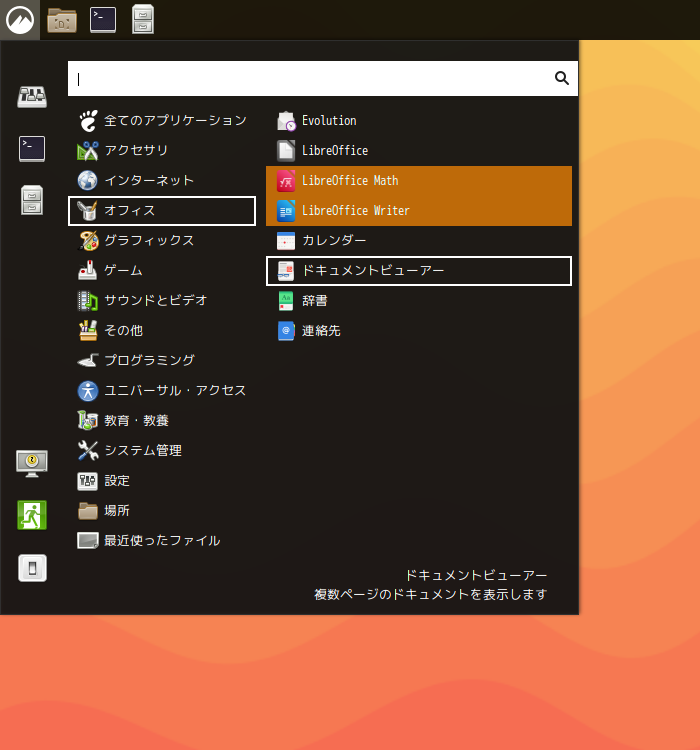Click the GNOME foot icon for all applications
Screen dimensions: 700x750
click(x=88, y=121)
